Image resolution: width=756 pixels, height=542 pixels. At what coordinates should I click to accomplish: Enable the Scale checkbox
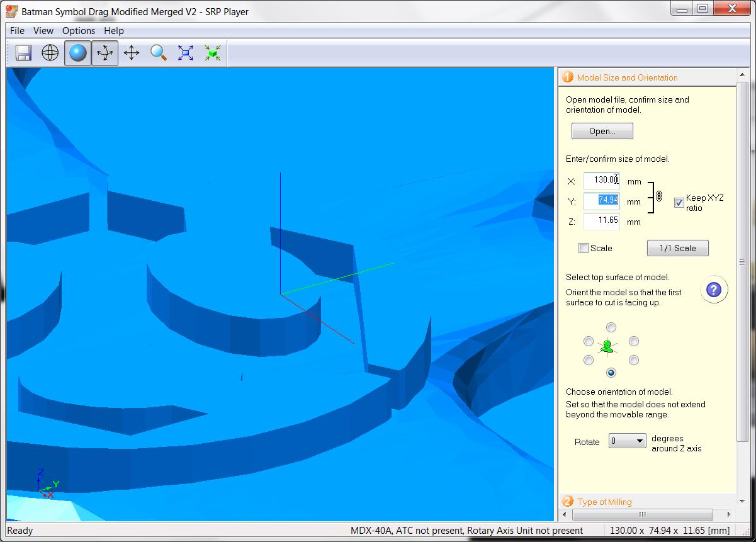tap(584, 248)
